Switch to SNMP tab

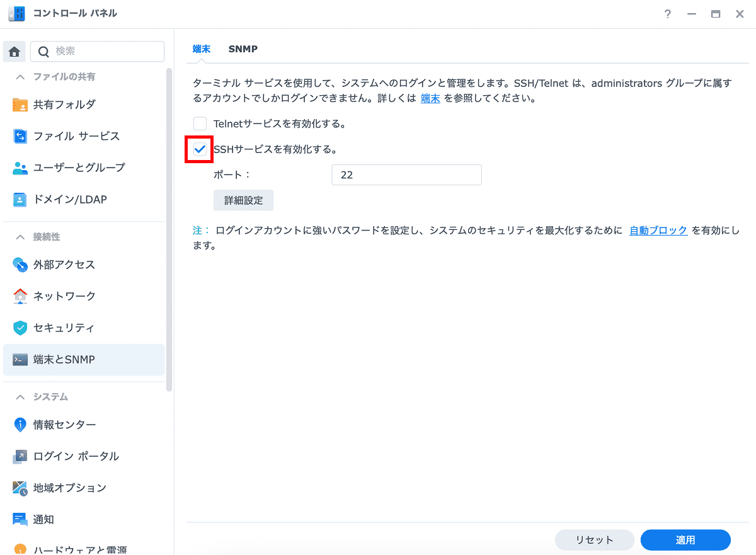point(243,49)
